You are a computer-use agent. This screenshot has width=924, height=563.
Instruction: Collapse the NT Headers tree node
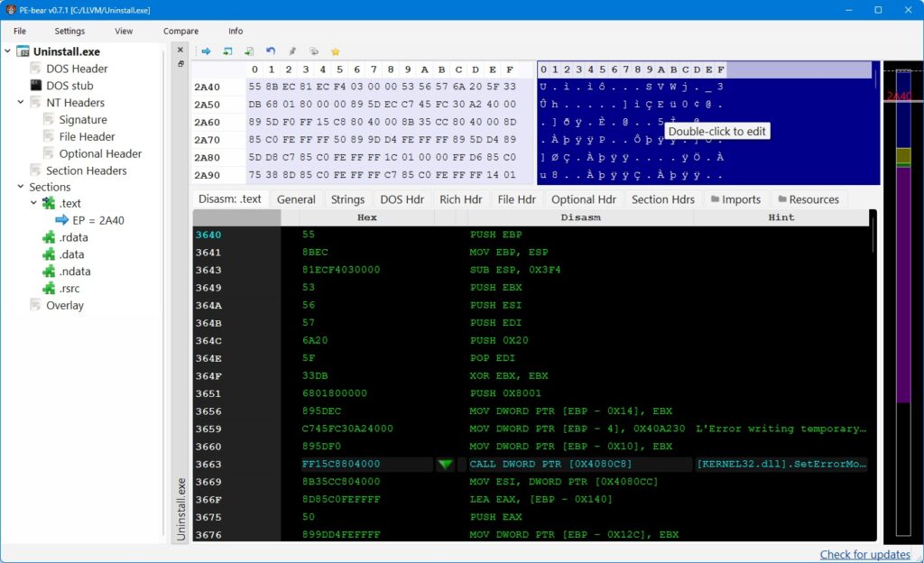[x=21, y=103]
